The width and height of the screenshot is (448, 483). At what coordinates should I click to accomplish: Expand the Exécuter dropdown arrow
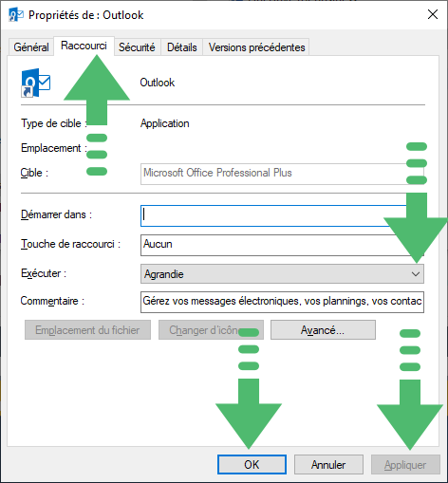click(416, 274)
